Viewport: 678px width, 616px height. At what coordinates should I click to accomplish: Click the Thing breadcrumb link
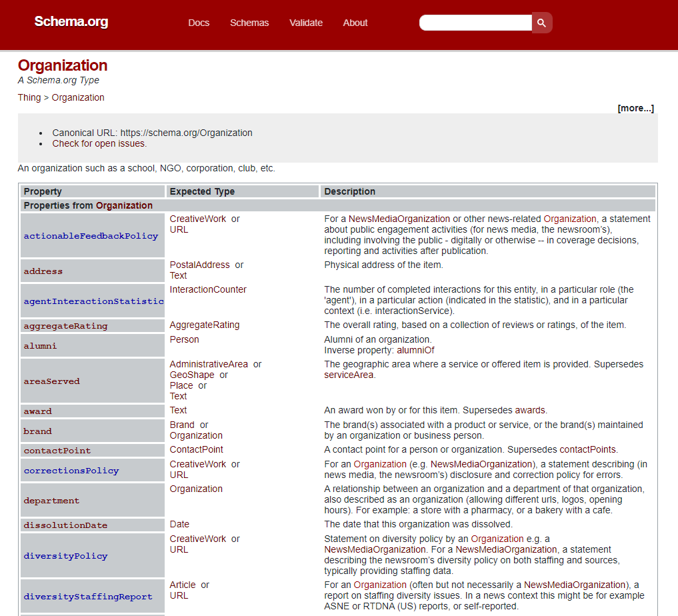point(29,97)
